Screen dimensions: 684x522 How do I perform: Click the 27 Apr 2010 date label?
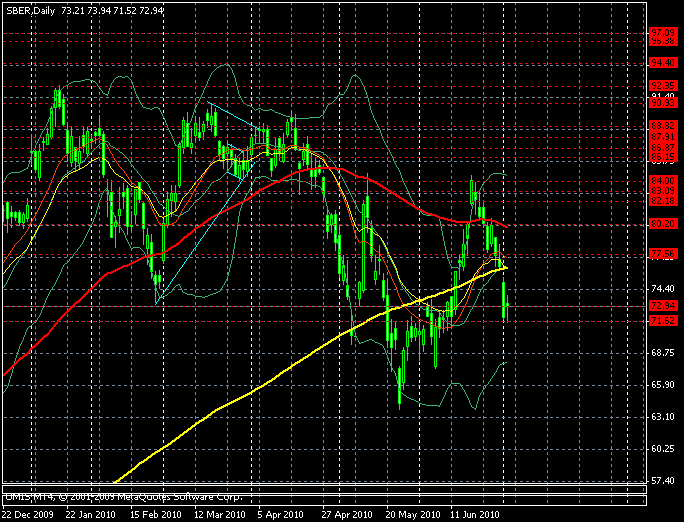[x=347, y=515]
